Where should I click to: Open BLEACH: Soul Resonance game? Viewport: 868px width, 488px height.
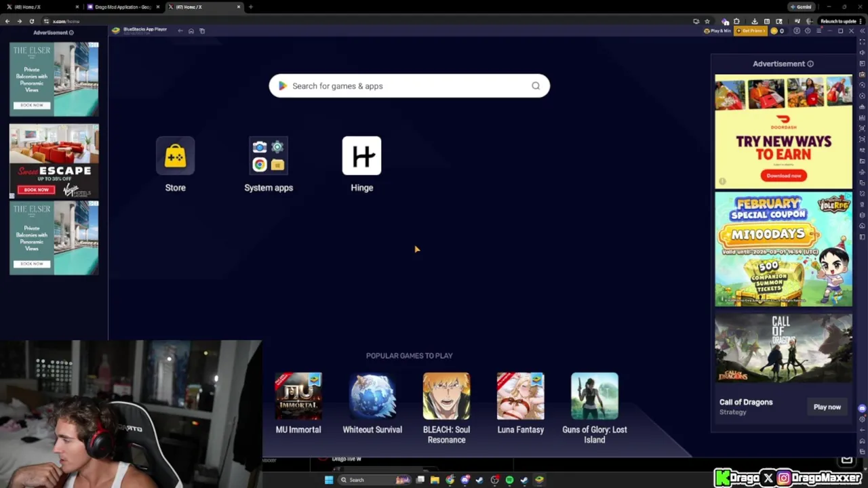[x=446, y=396]
